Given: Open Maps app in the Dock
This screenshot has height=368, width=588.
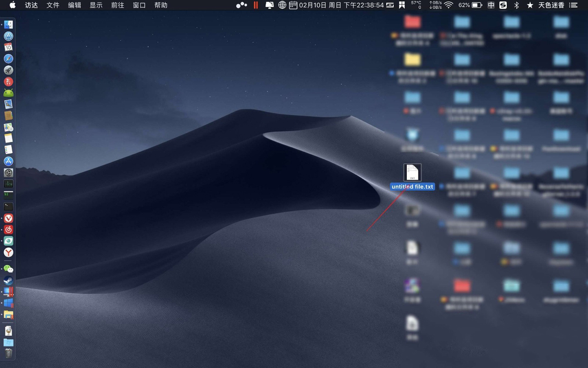Looking at the screenshot, I should pyautogui.click(x=8, y=127).
